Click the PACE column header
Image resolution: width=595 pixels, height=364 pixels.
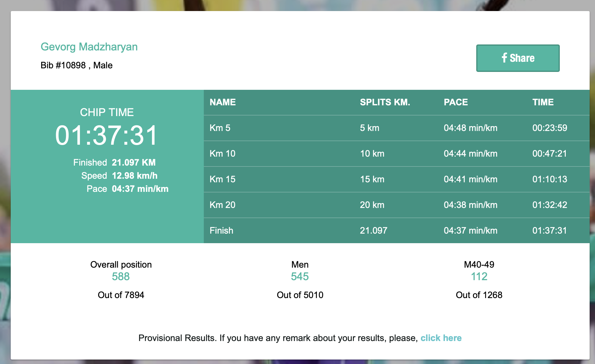456,102
